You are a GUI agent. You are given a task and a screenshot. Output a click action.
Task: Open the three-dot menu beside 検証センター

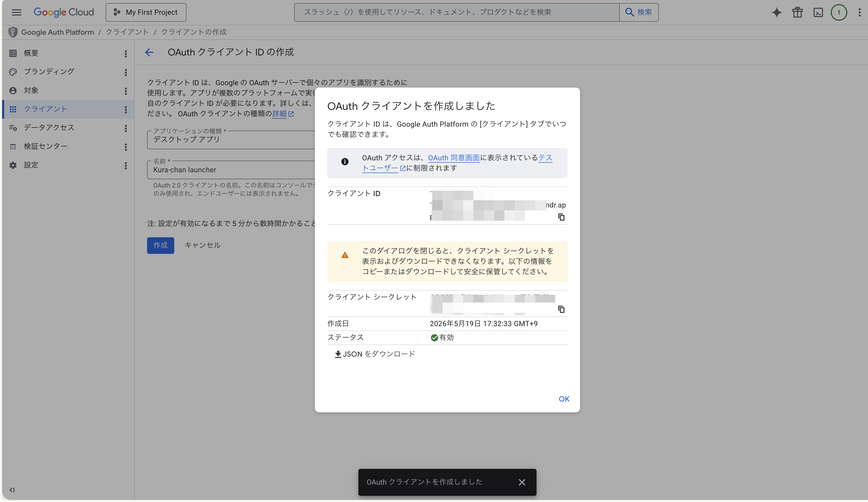(x=126, y=147)
